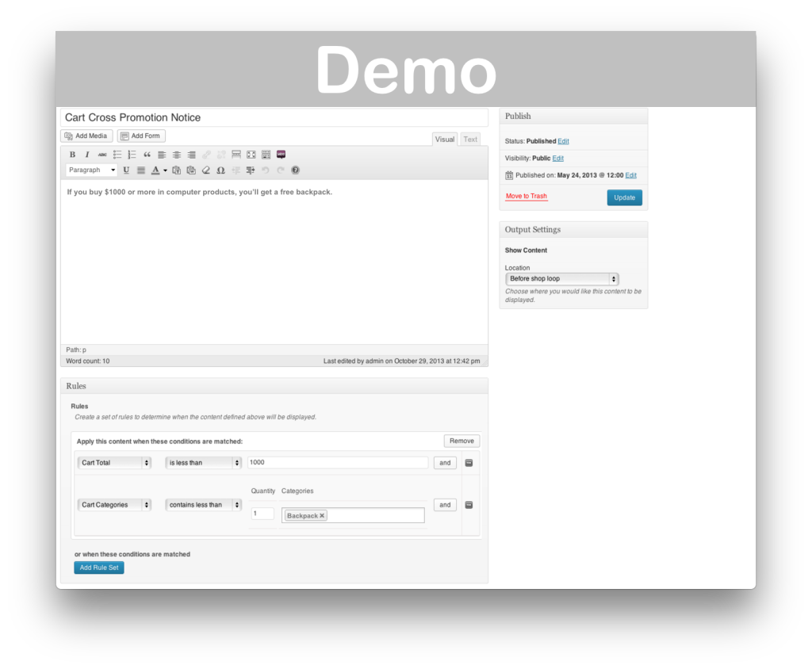This screenshot has height=669, width=812.
Task: Toggle bold formatting in the editor
Action: coord(72,155)
